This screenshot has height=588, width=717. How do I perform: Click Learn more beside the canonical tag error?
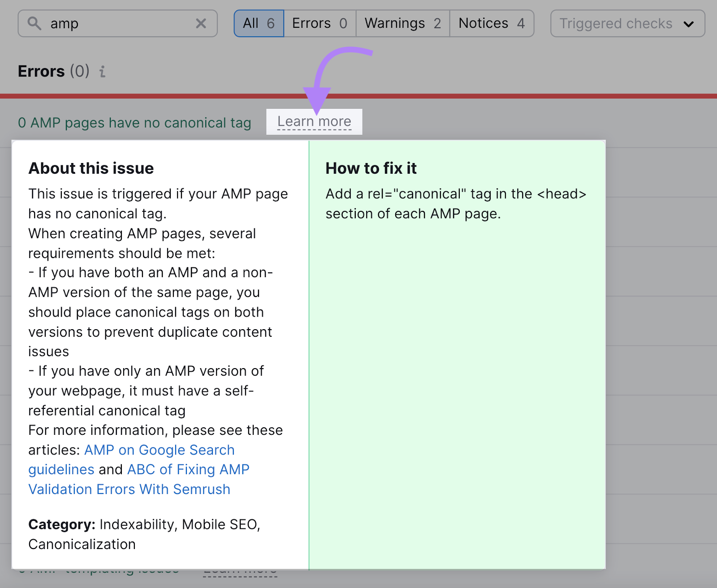(314, 121)
